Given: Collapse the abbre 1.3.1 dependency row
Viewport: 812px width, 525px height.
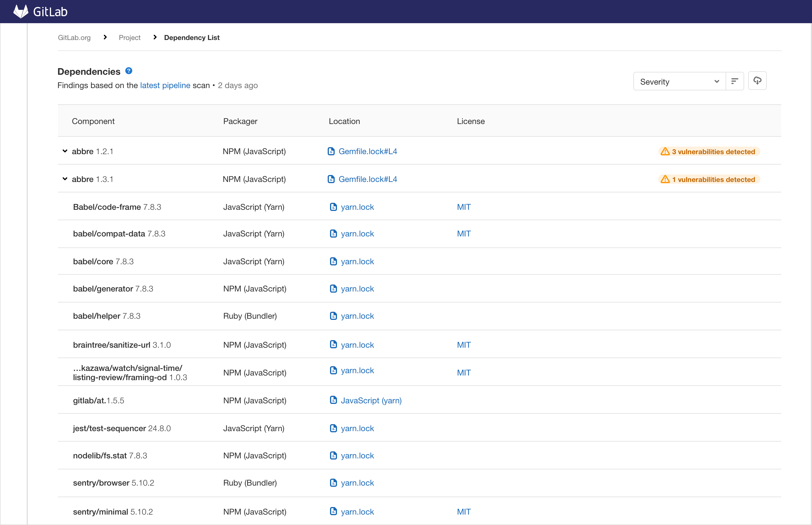Looking at the screenshot, I should point(65,179).
